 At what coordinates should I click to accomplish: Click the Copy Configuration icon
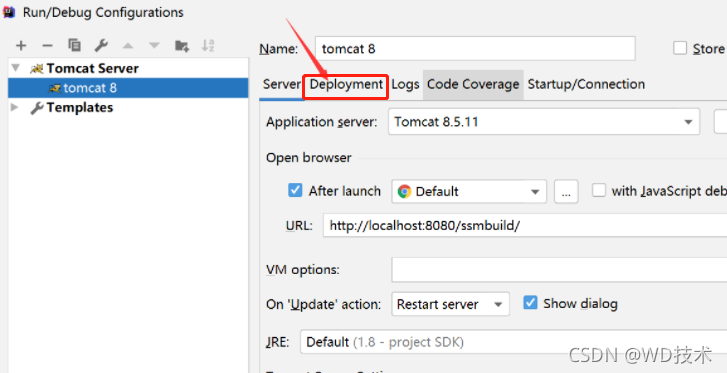tap(74, 45)
